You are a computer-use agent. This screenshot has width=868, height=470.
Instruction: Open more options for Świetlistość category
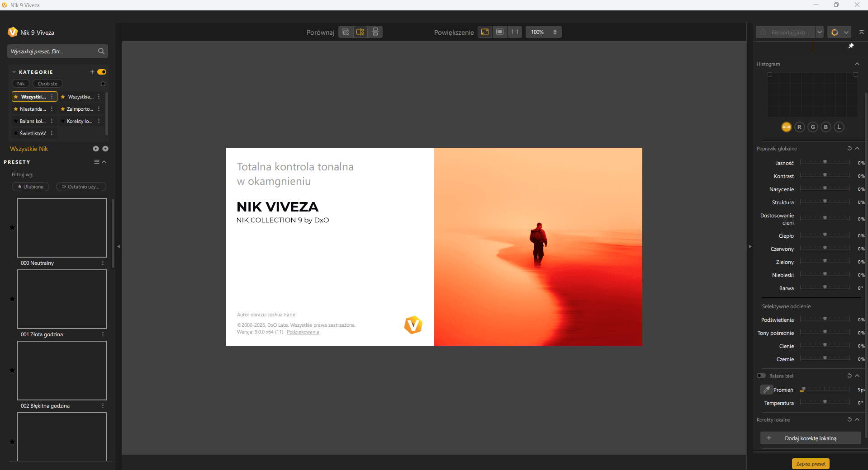[x=52, y=133]
